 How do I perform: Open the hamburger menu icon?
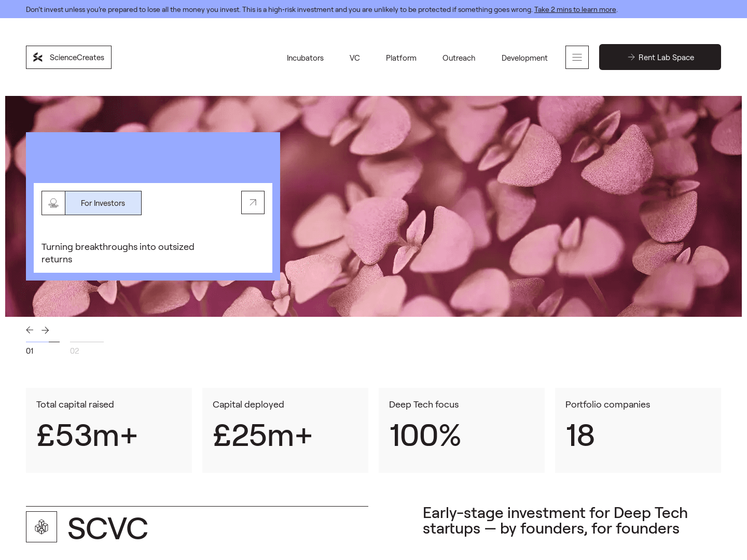(577, 57)
